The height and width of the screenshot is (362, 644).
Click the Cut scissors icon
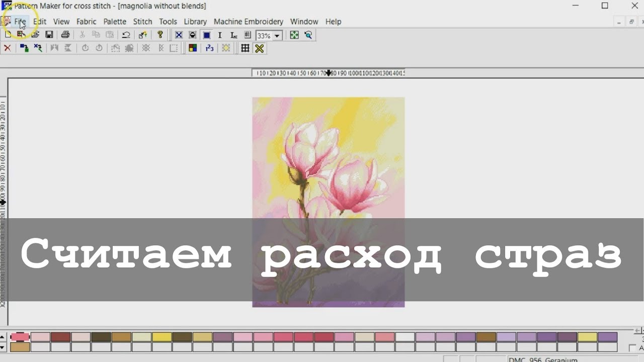click(x=83, y=35)
